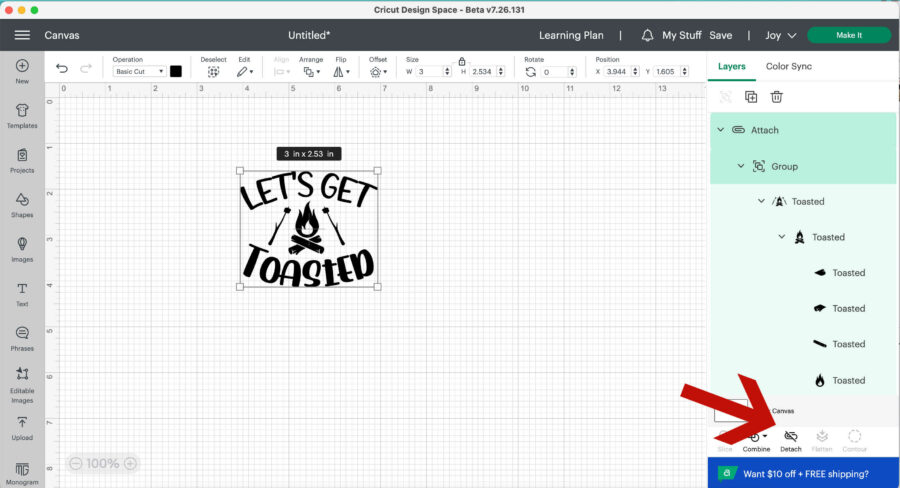
Task: Delete the layer with trash icon
Action: (776, 97)
